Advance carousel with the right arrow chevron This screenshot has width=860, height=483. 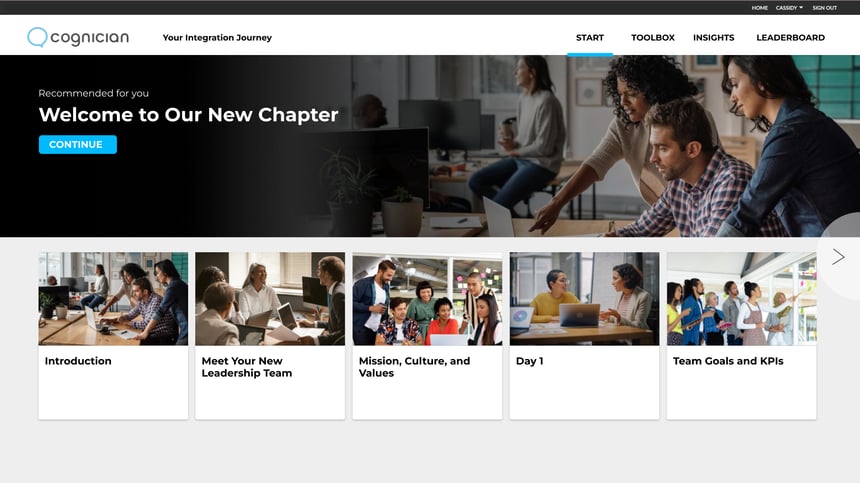pyautogui.click(x=838, y=257)
